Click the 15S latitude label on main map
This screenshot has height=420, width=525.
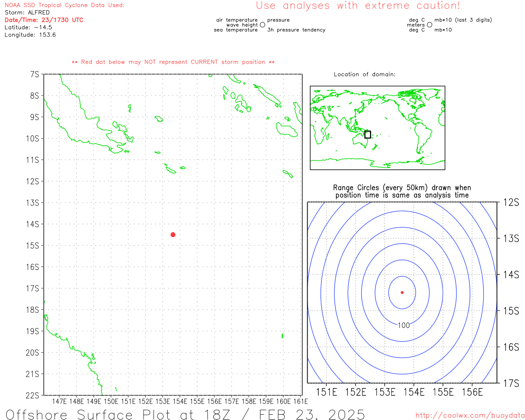[x=32, y=246]
